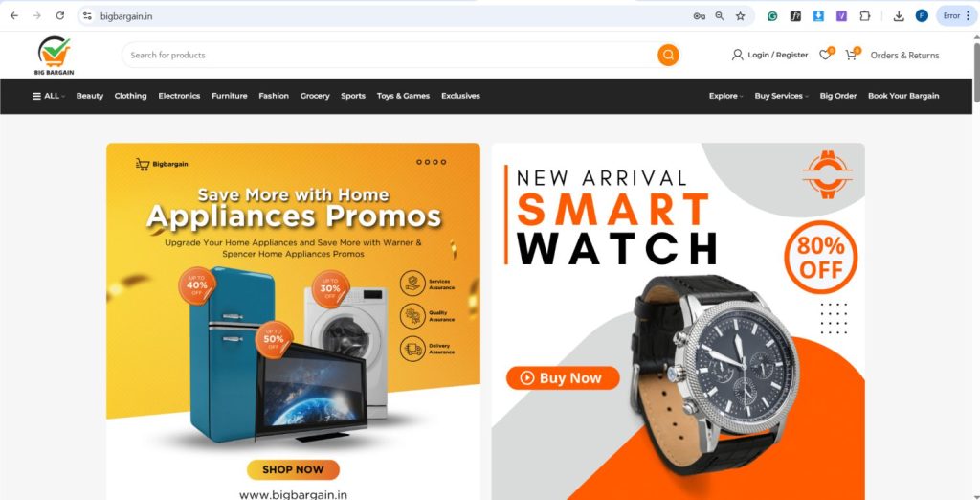
Task: Bookmark this page with star icon
Action: (740, 16)
